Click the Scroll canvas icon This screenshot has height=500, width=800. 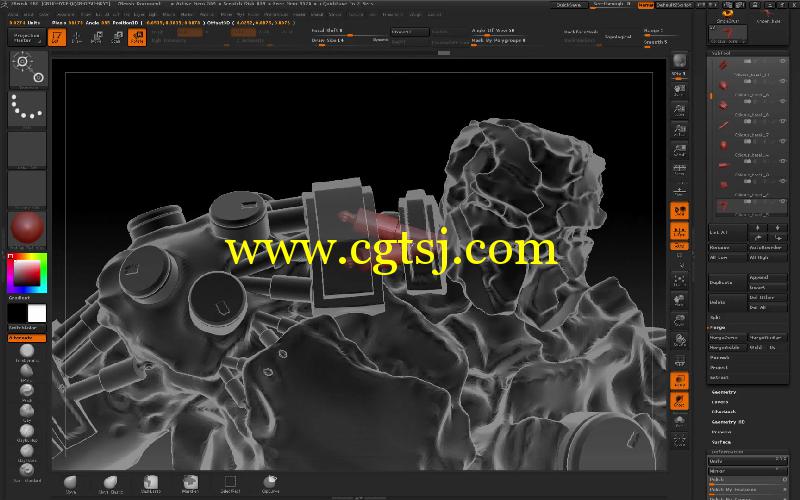(679, 90)
